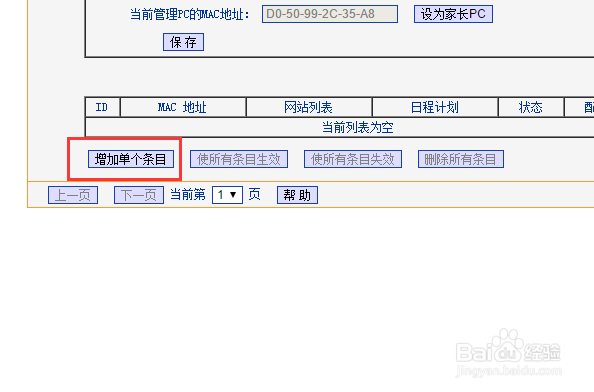Click the 设为家长PC button
This screenshot has height=392, width=594.
(x=453, y=14)
